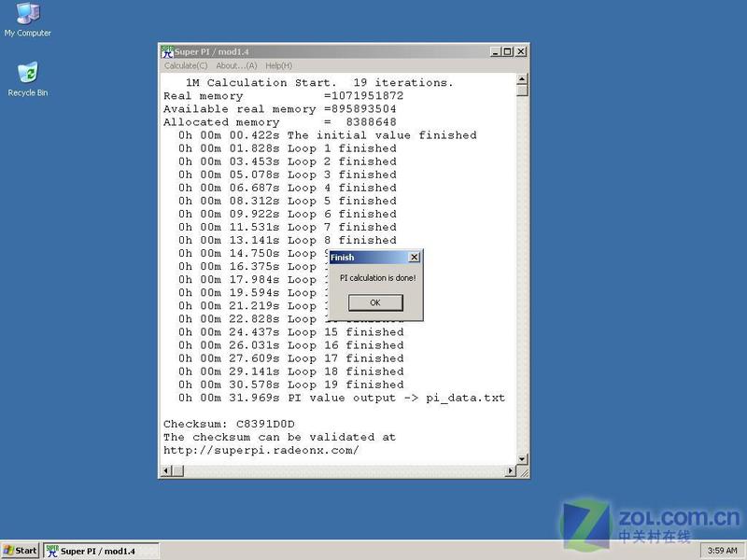Image resolution: width=747 pixels, height=560 pixels.
Task: Click the Super PI title bar icon
Action: coord(167,51)
